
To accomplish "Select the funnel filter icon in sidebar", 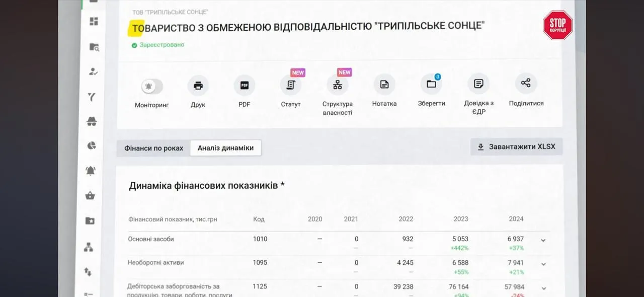I will click(92, 96).
